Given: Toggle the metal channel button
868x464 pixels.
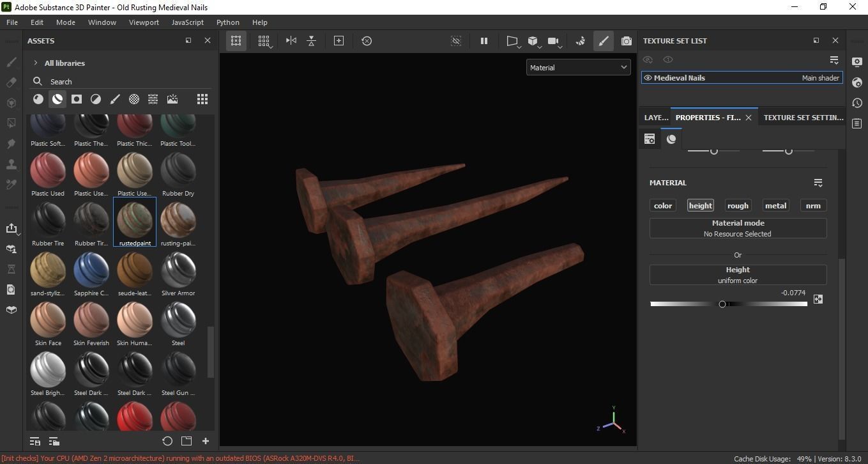Looking at the screenshot, I should point(775,205).
